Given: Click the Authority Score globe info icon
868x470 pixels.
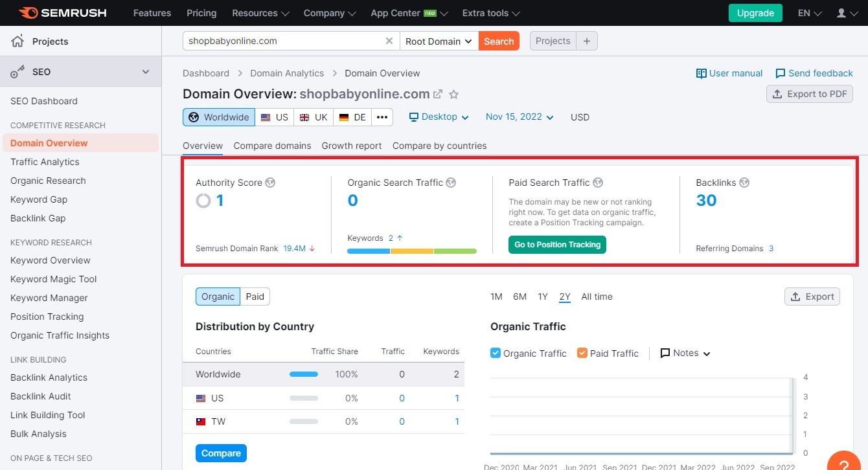Looking at the screenshot, I should 270,183.
